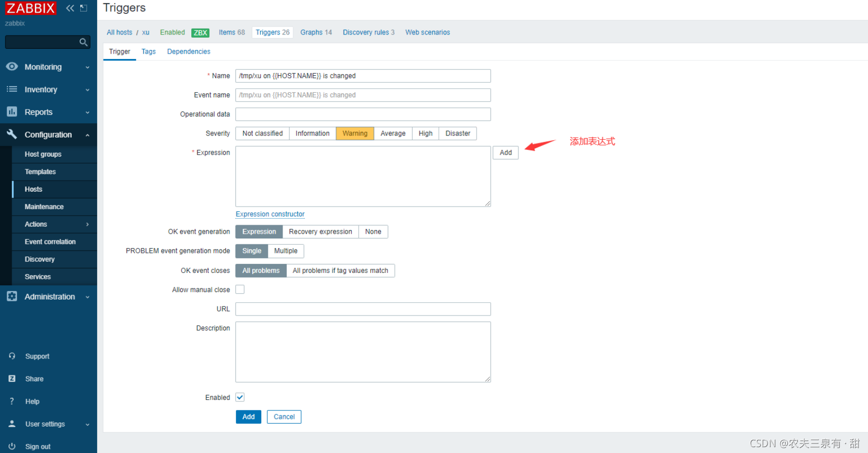Expand the Monitoring menu

point(88,67)
